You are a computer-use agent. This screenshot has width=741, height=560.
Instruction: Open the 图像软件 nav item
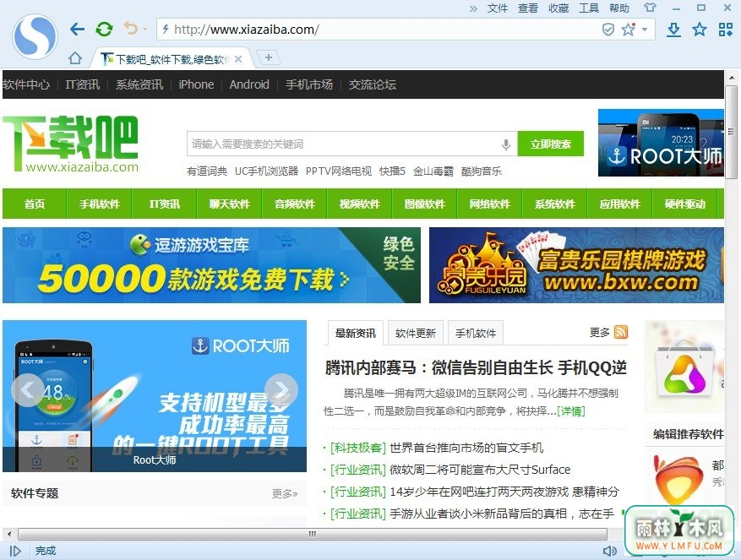(425, 204)
